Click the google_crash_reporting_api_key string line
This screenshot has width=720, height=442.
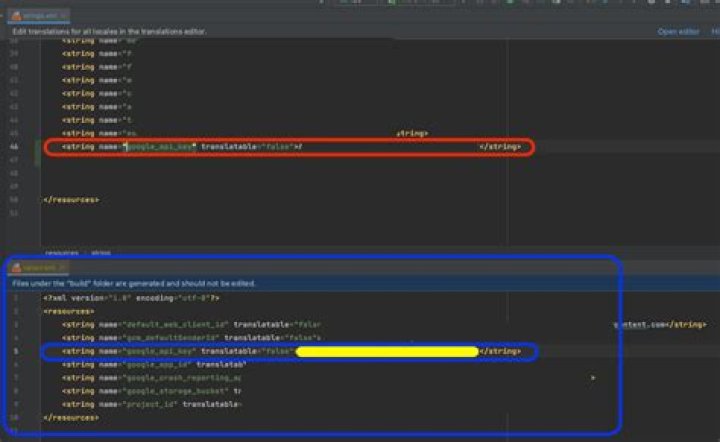tap(152, 378)
